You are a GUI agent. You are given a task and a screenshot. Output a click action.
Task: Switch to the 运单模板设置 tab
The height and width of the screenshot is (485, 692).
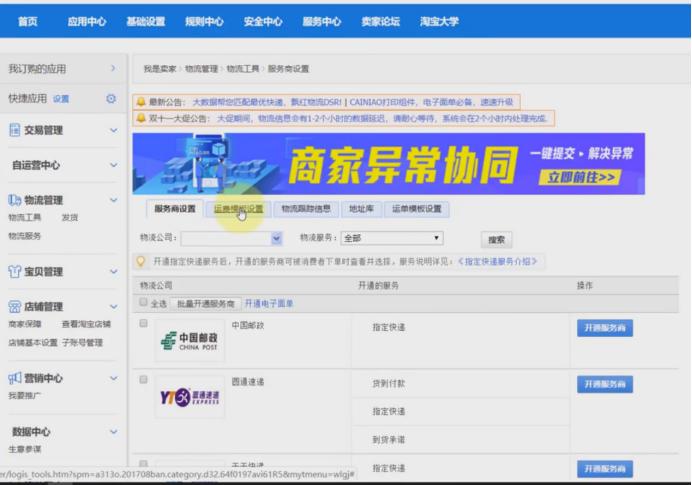(417, 209)
